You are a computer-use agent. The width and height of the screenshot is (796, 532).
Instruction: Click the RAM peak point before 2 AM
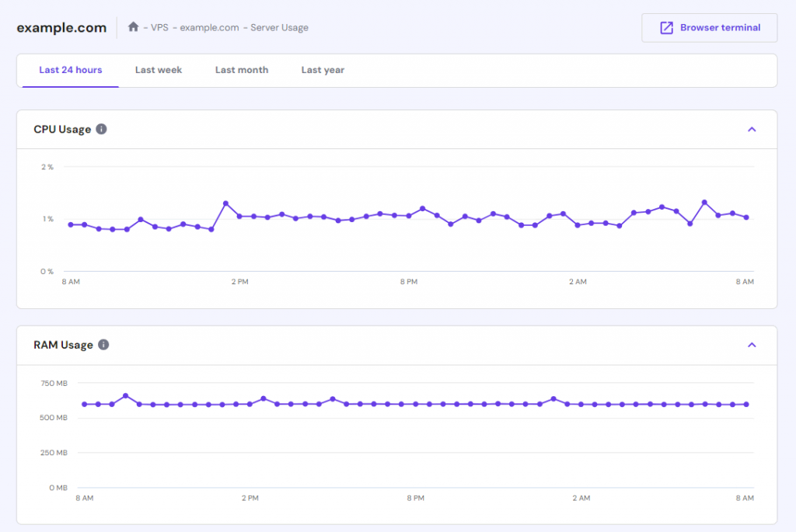(553, 399)
